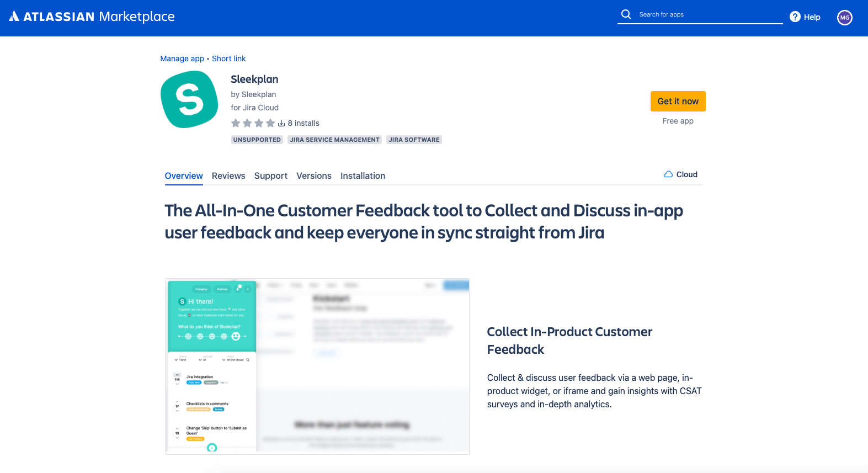Open the Sleekplan widget screenshot thumbnail
The height and width of the screenshot is (473, 868).
[x=317, y=366]
